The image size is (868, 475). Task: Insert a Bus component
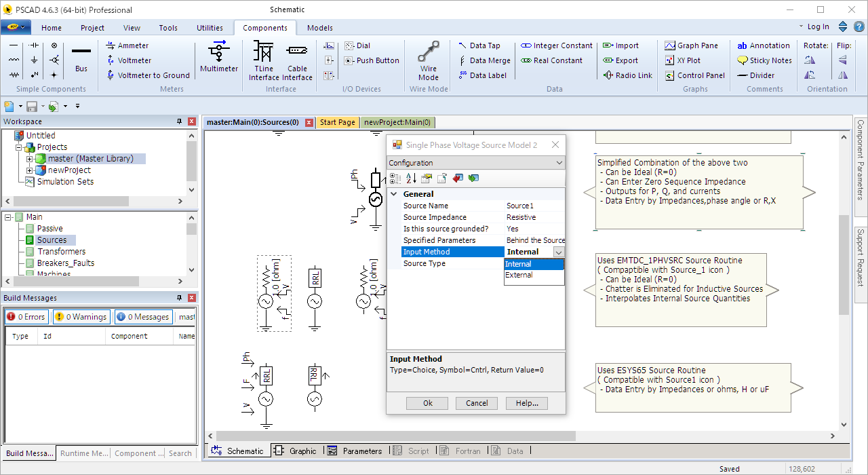pos(81,58)
